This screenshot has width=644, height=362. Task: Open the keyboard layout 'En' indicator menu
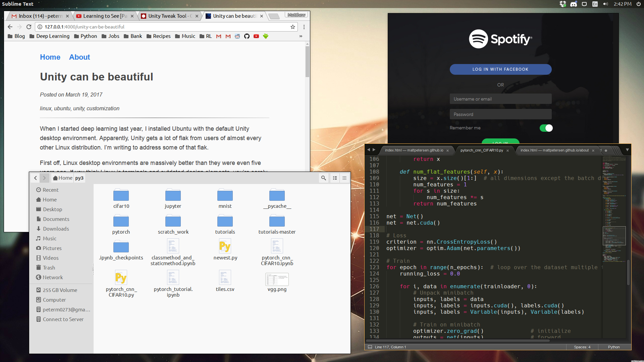coord(594,4)
